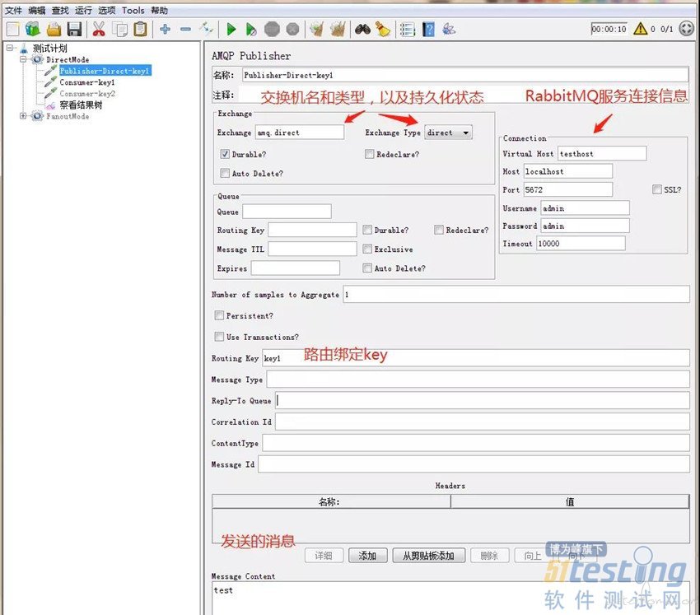Open log viewer via warning triangle
Image resolution: width=700 pixels, height=615 pixels.
coord(640,29)
